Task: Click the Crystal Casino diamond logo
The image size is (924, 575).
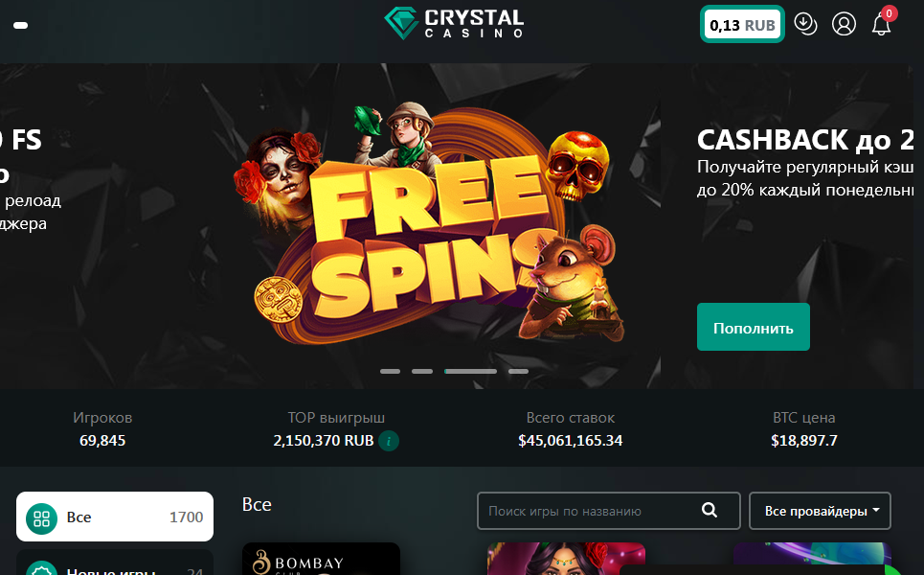Action: pyautogui.click(x=401, y=24)
